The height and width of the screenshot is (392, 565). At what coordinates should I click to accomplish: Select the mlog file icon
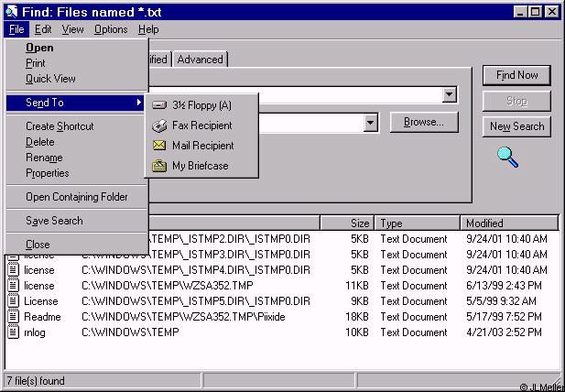click(14, 332)
